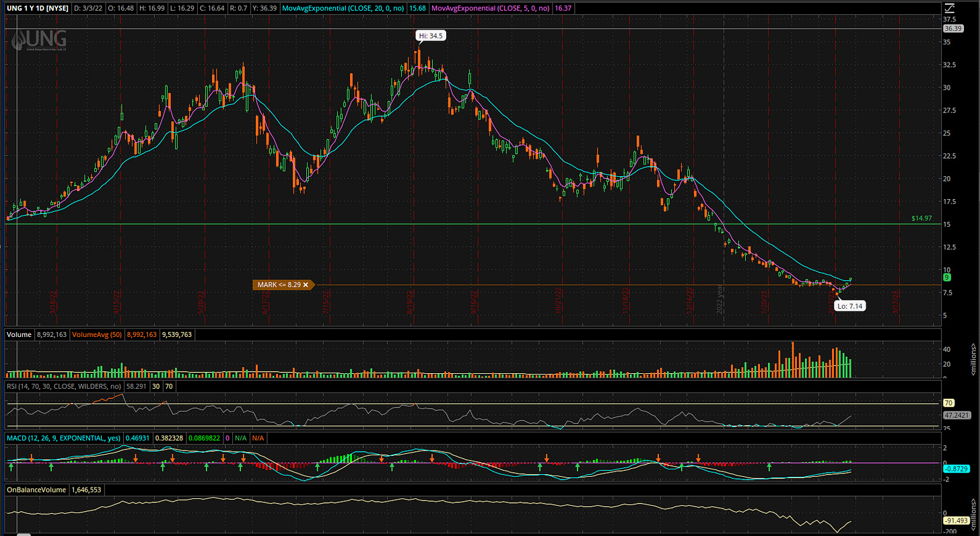Click the -91.493 OBV axis value label
The width and height of the screenshot is (980, 536).
coord(956,521)
